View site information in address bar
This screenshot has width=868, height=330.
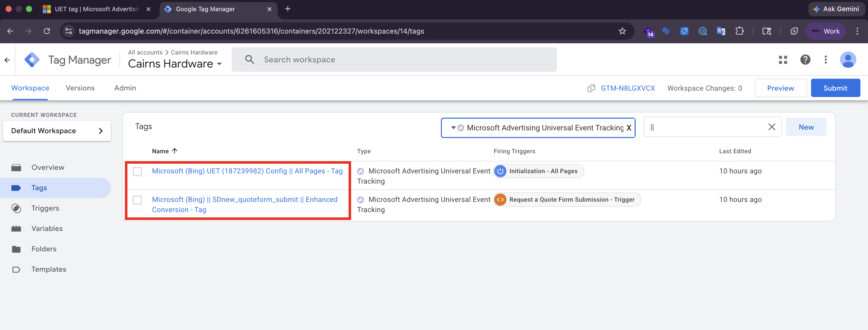(x=69, y=31)
